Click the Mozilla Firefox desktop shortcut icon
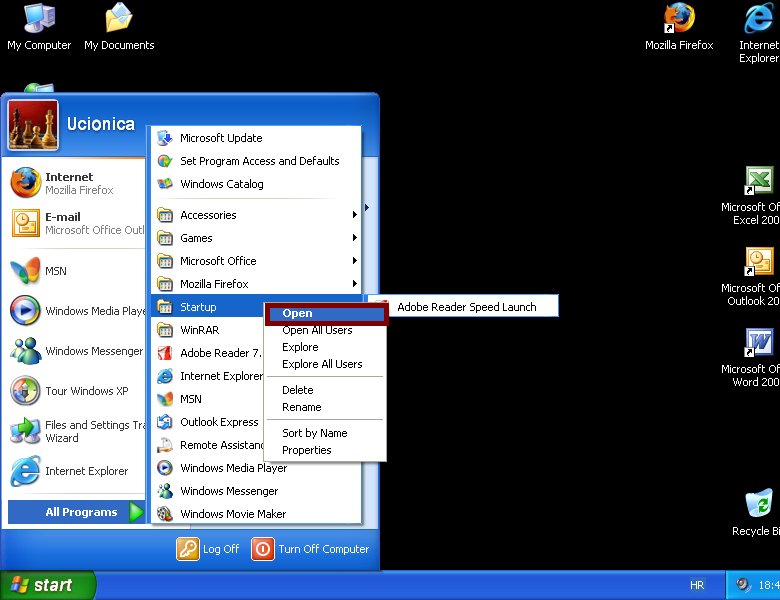This screenshot has width=780, height=600. (679, 27)
